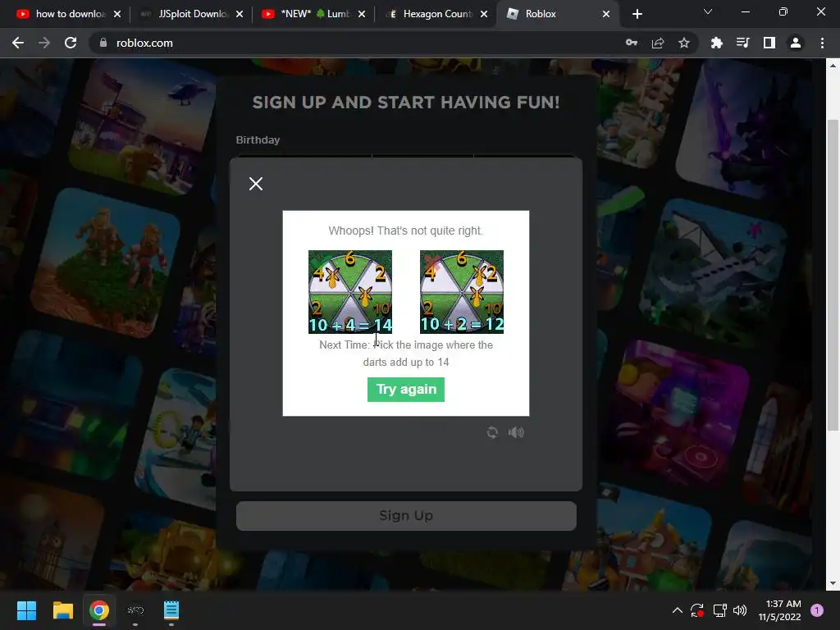Close the JJSploit Download tab

[x=240, y=14]
